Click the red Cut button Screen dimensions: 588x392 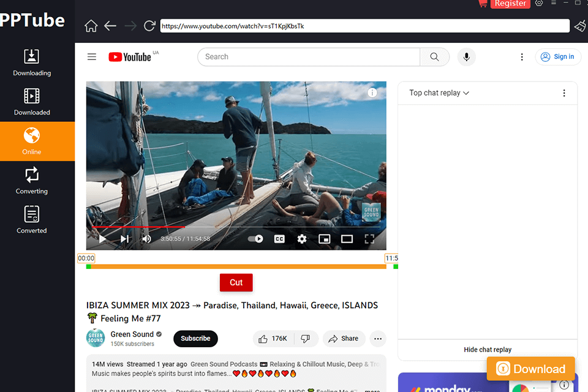236,282
